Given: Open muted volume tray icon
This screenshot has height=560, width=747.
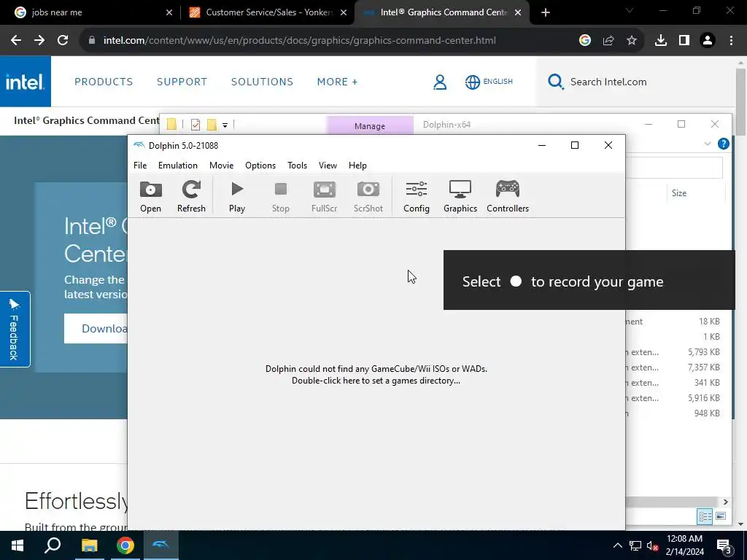Looking at the screenshot, I should (x=653, y=545).
